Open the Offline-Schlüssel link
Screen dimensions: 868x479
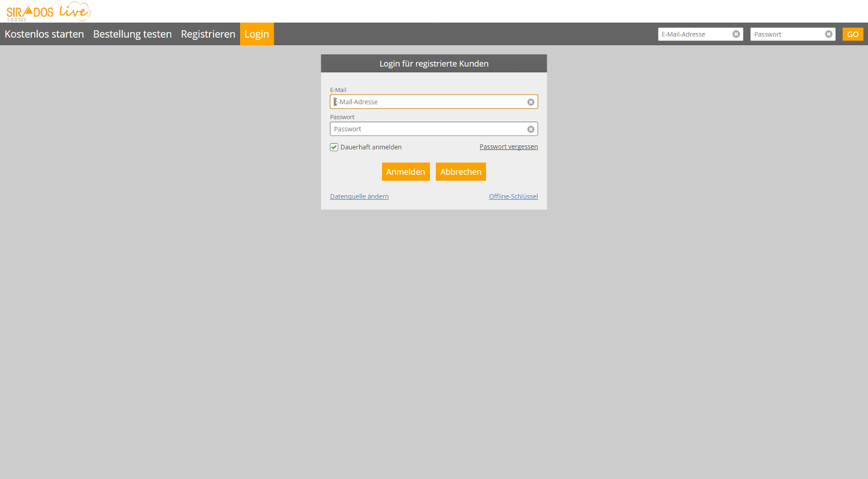(x=513, y=196)
